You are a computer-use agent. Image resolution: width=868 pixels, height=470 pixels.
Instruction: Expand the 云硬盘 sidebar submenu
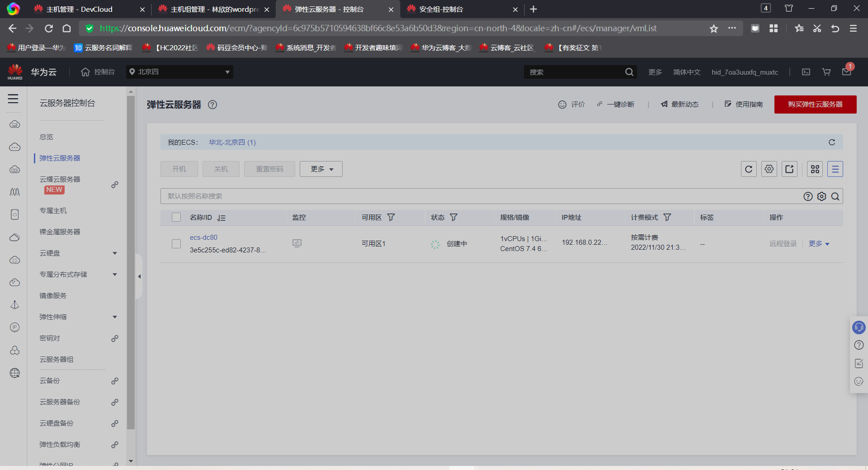[x=115, y=253]
